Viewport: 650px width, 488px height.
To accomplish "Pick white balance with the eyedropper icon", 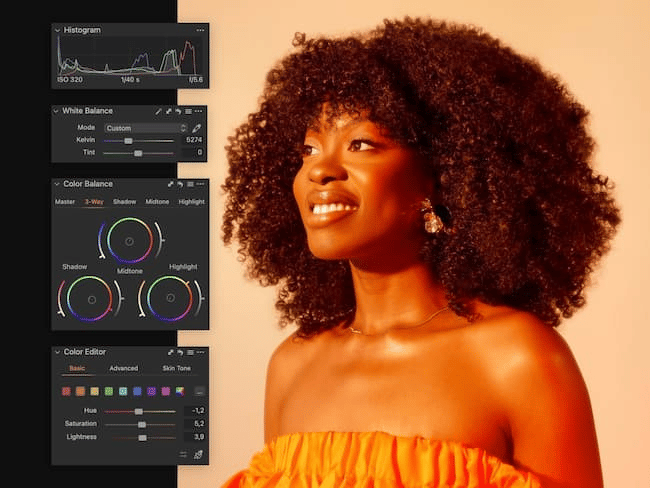I will click(x=197, y=128).
